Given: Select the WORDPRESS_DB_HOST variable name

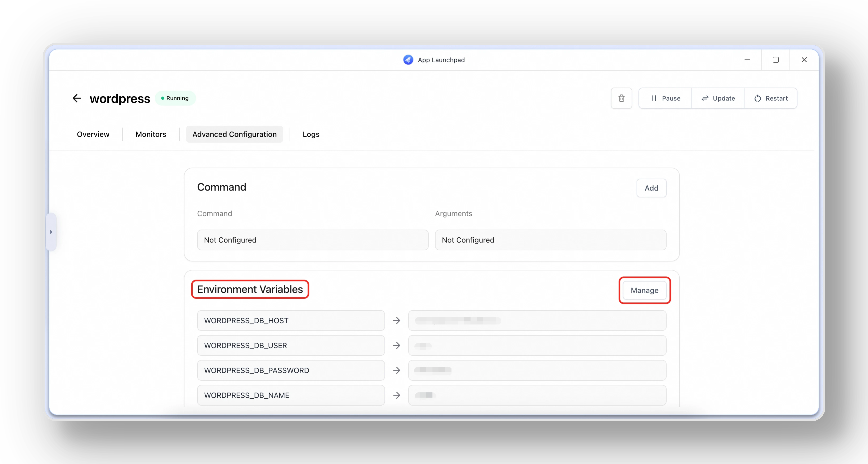Looking at the screenshot, I should point(291,320).
